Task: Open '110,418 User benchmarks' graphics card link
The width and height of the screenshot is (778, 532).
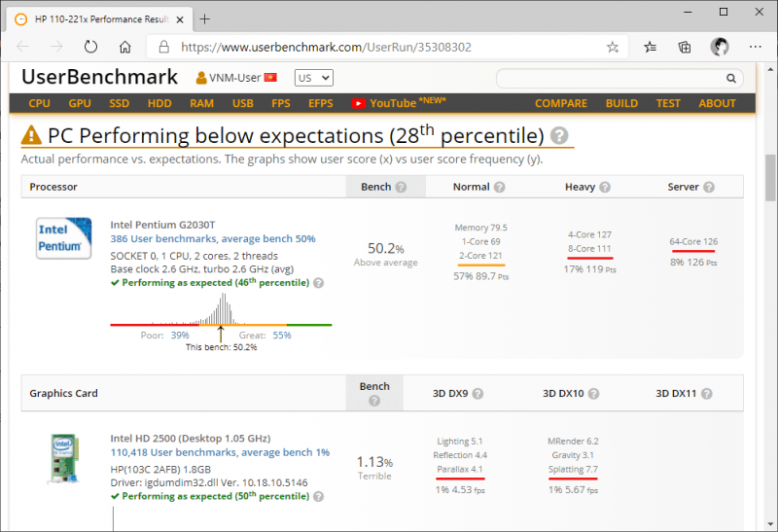Action: pos(220,452)
